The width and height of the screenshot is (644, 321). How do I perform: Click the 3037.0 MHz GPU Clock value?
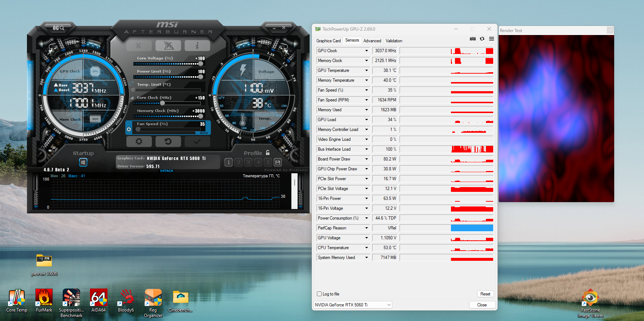[385, 51]
